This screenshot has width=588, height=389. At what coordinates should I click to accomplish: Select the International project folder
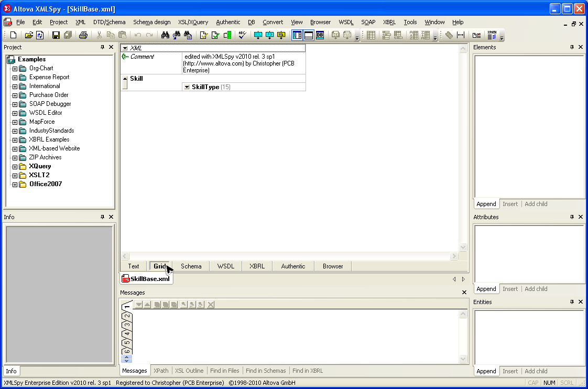(x=45, y=86)
